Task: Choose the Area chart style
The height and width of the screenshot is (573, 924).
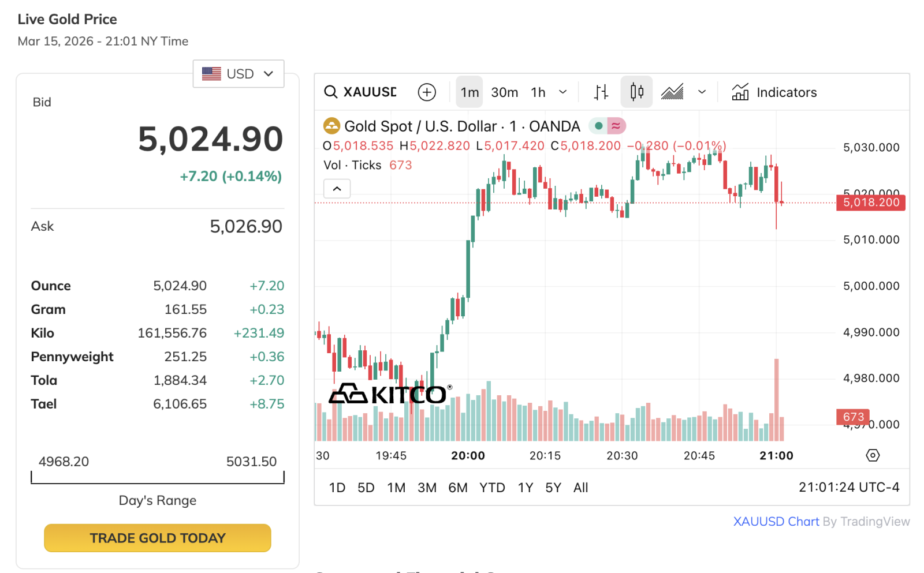Action: [672, 92]
